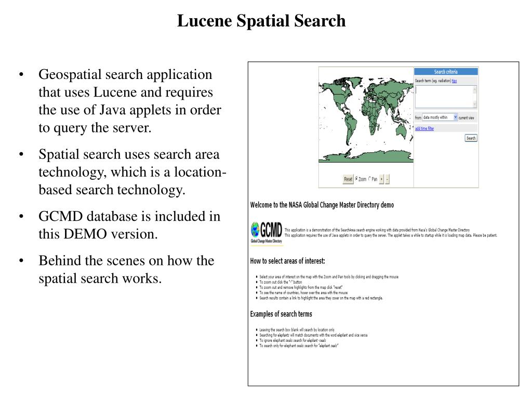Click the 'How to select areas of interest:' heading
532x399 pixels.
coord(287,261)
